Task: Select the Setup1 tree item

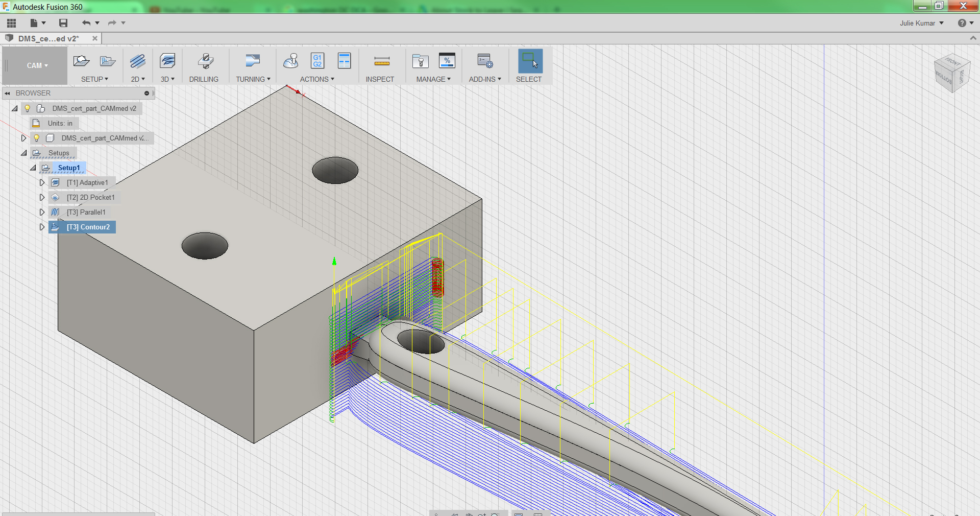Action: coord(69,168)
